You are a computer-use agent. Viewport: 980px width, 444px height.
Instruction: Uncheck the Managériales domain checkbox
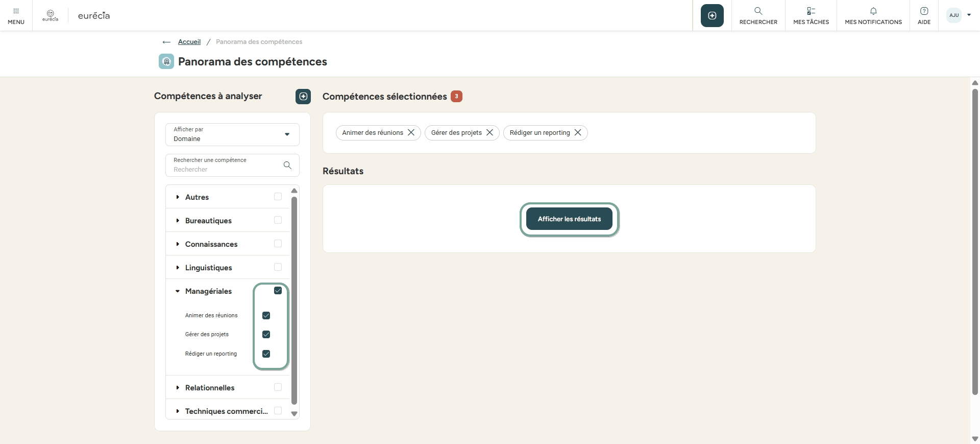tap(278, 291)
